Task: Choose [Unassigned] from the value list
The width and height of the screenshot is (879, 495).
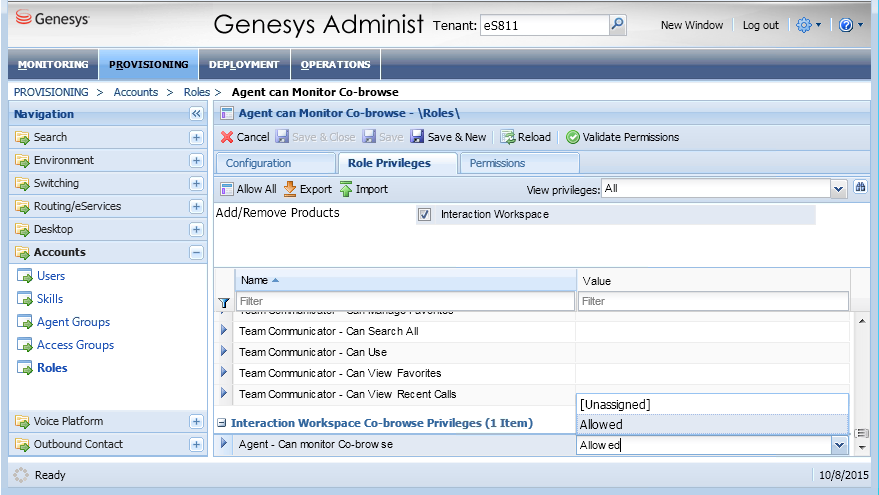Action: tap(712, 404)
